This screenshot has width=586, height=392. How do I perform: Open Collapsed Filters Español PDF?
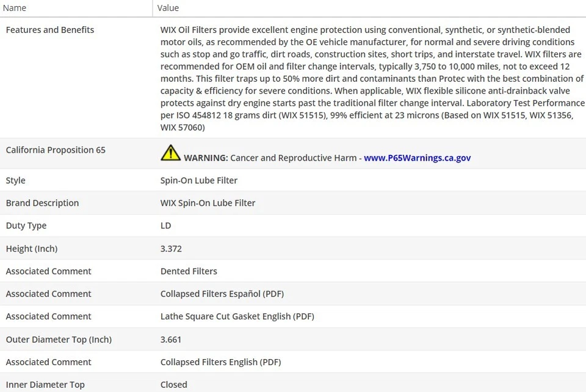(x=222, y=294)
